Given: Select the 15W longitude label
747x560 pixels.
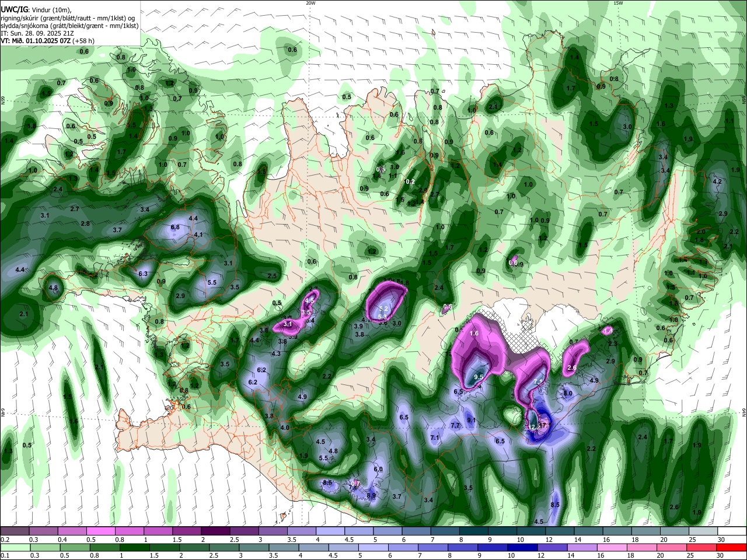Looking at the screenshot, I should click(x=618, y=3).
